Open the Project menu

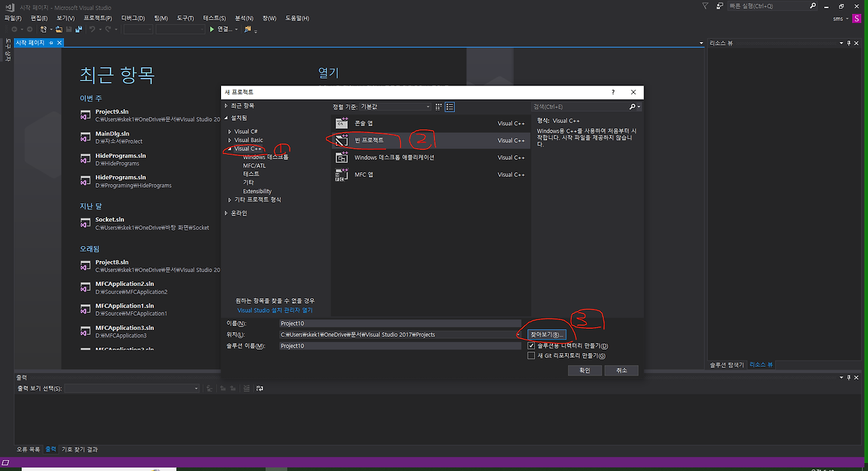[98, 18]
